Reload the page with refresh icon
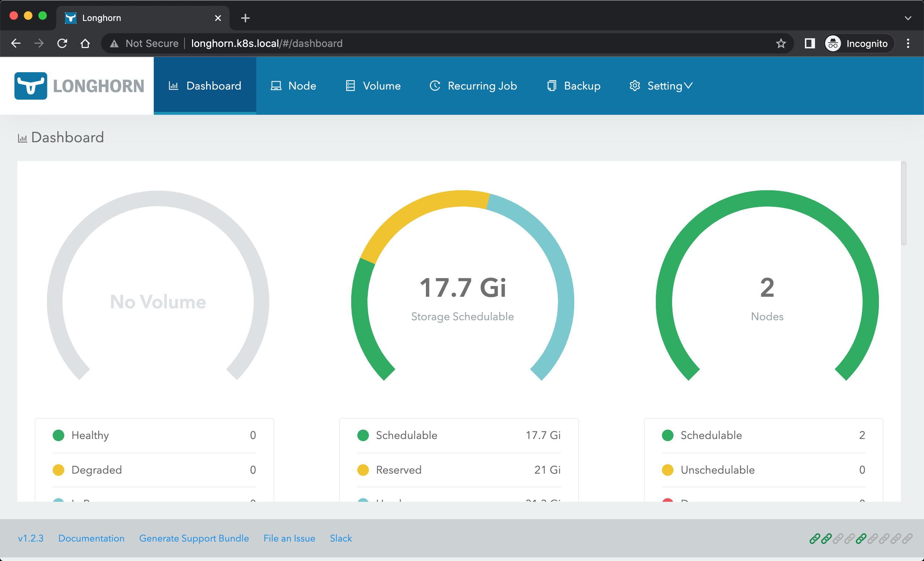Screen dimensions: 924x561 pos(62,43)
